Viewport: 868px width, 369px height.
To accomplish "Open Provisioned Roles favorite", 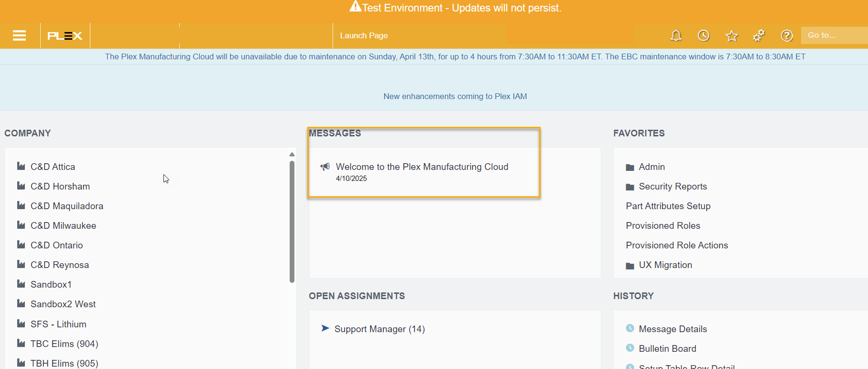I will click(663, 225).
